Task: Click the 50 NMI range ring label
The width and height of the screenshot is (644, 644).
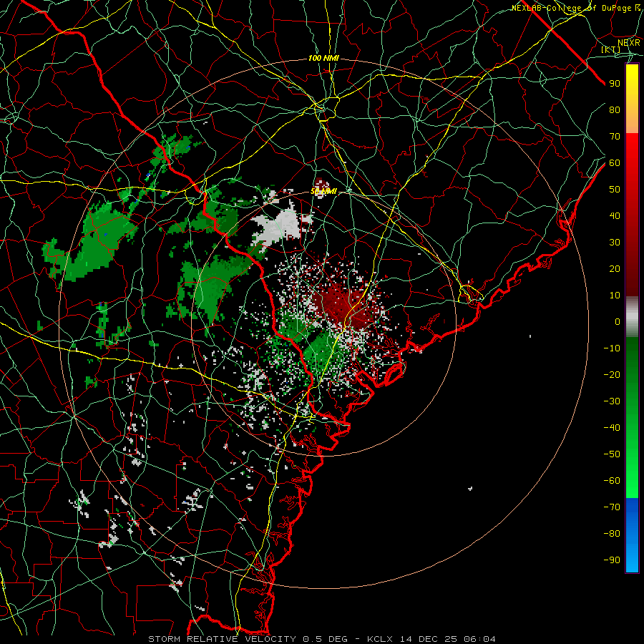Action: point(323,191)
